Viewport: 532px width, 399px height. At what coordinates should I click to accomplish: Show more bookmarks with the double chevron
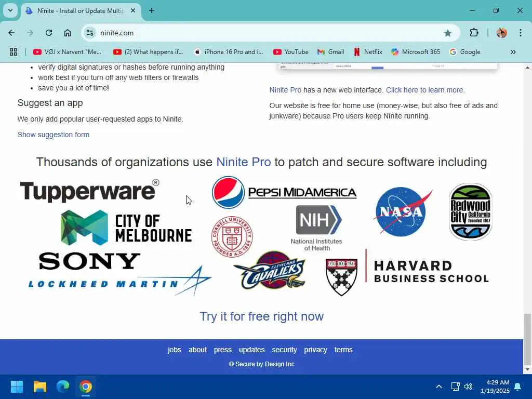click(513, 52)
